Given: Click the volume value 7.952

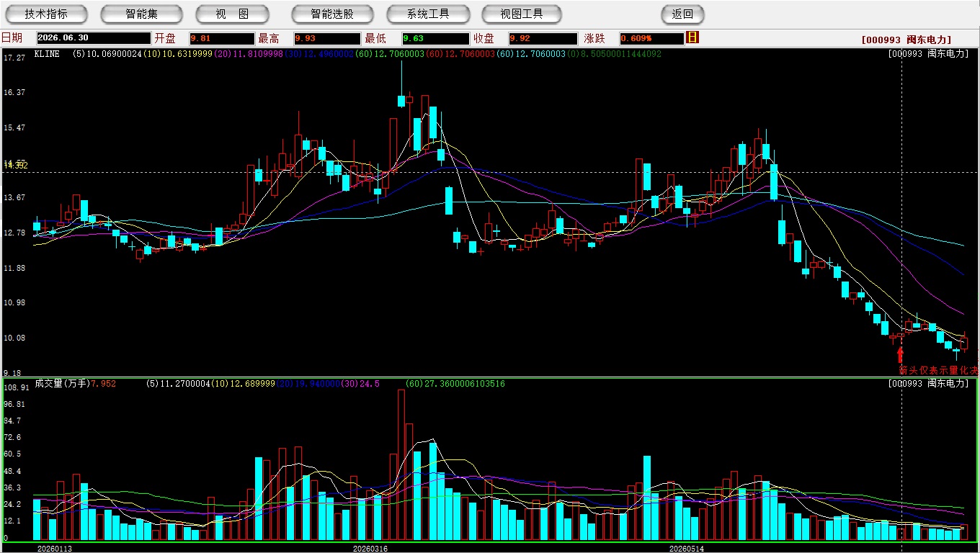Looking at the screenshot, I should (103, 384).
